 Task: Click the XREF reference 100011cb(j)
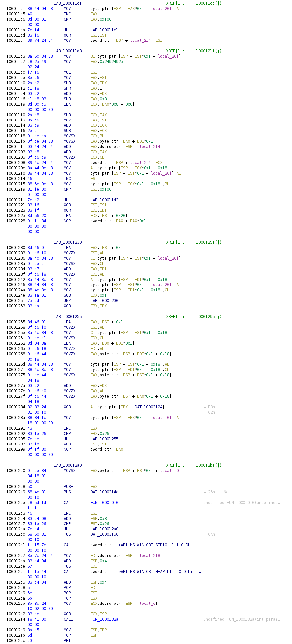(x=209, y=3)
